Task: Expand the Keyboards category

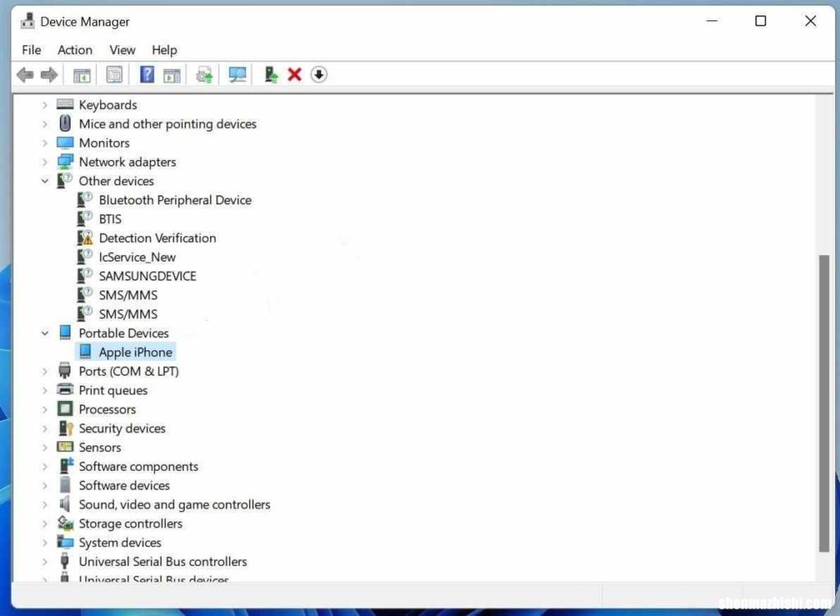Action: [45, 105]
